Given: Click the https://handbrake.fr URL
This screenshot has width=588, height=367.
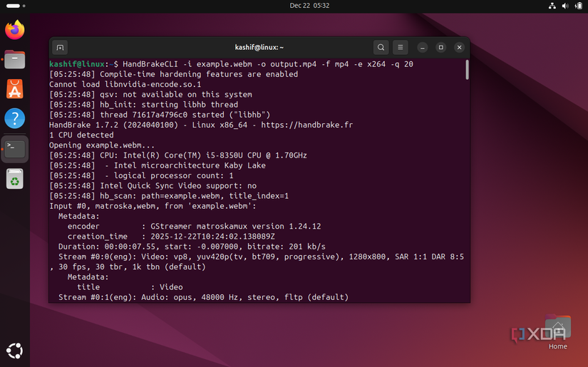Looking at the screenshot, I should point(306,125).
